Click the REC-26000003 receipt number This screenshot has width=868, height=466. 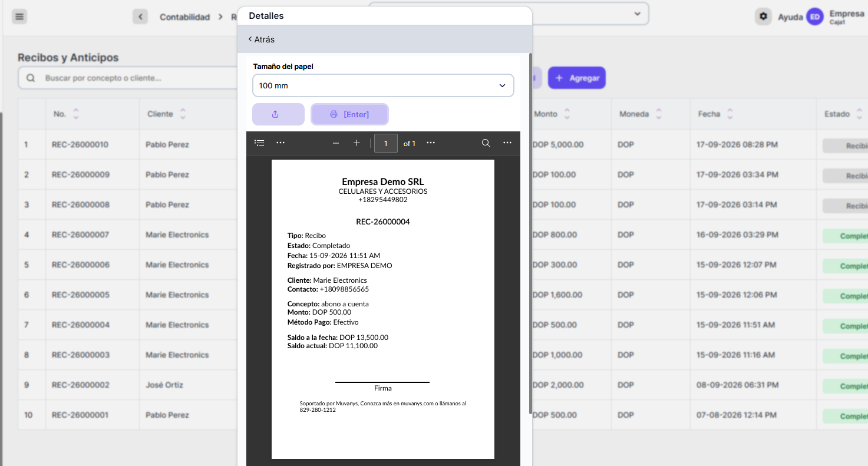coord(81,355)
